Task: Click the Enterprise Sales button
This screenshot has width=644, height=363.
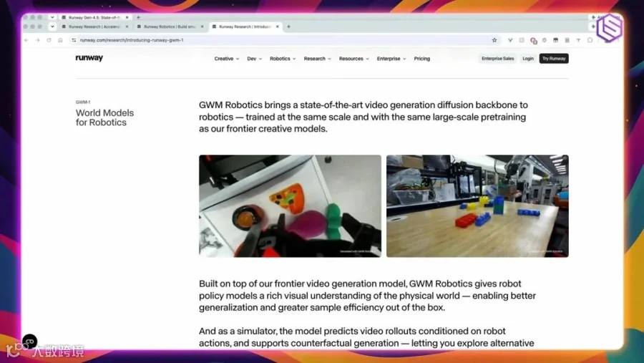Action: click(497, 59)
